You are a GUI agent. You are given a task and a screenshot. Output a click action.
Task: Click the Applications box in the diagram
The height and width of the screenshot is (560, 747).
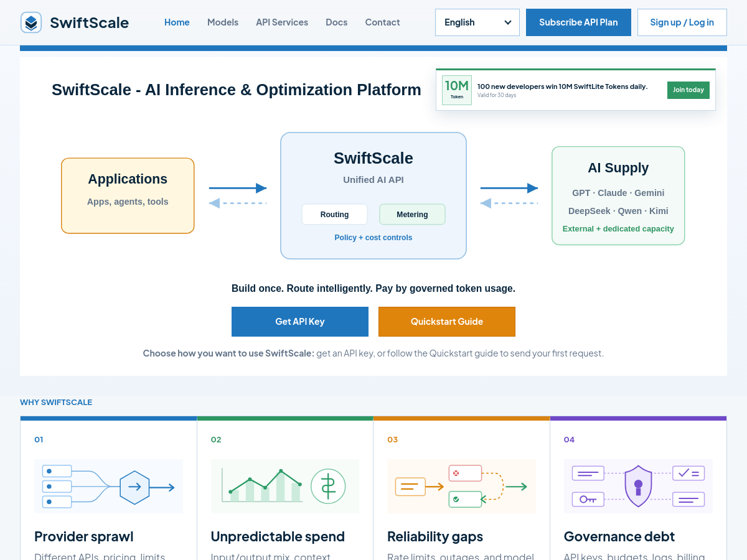(128, 195)
